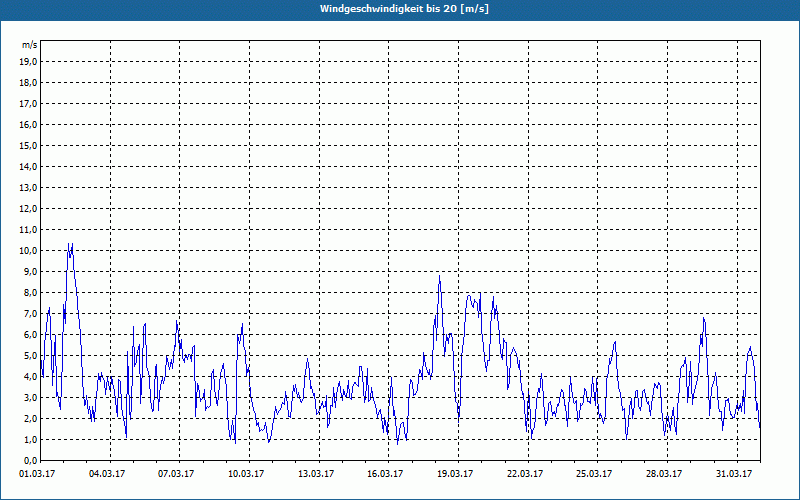Click the 'm/s' unit label

[x=30, y=45]
